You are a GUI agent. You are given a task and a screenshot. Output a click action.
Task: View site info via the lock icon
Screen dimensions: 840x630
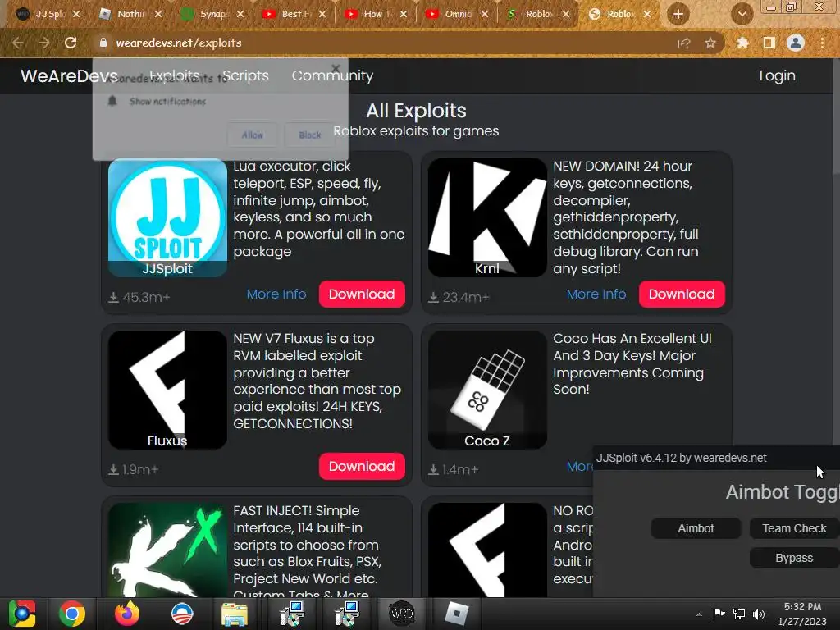pos(103,43)
